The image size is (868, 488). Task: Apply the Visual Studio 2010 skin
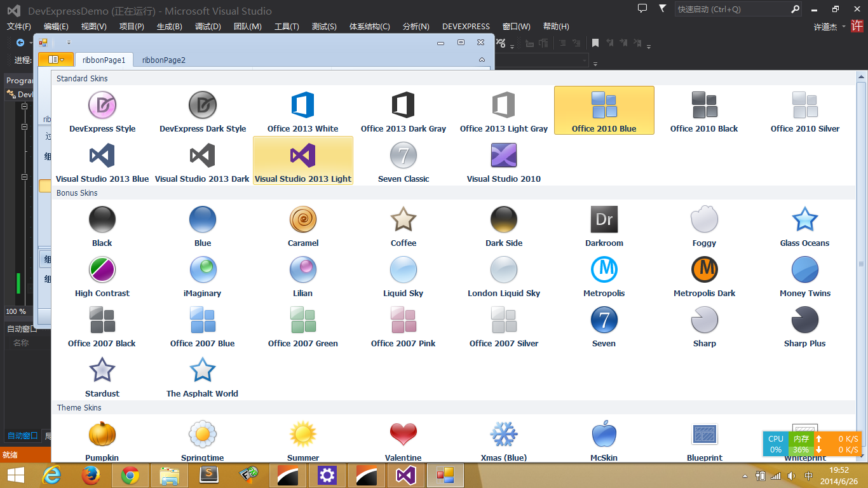(504, 161)
